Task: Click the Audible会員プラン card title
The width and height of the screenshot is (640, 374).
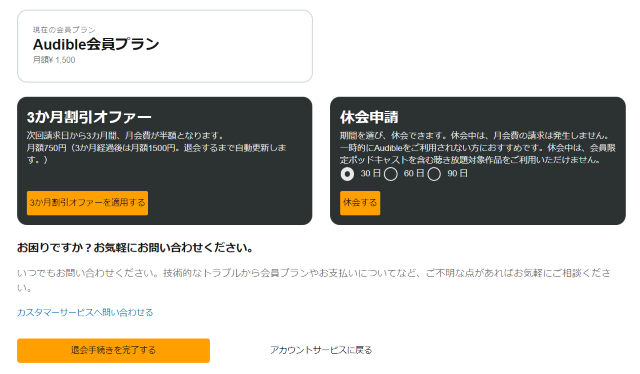Action: 96,44
